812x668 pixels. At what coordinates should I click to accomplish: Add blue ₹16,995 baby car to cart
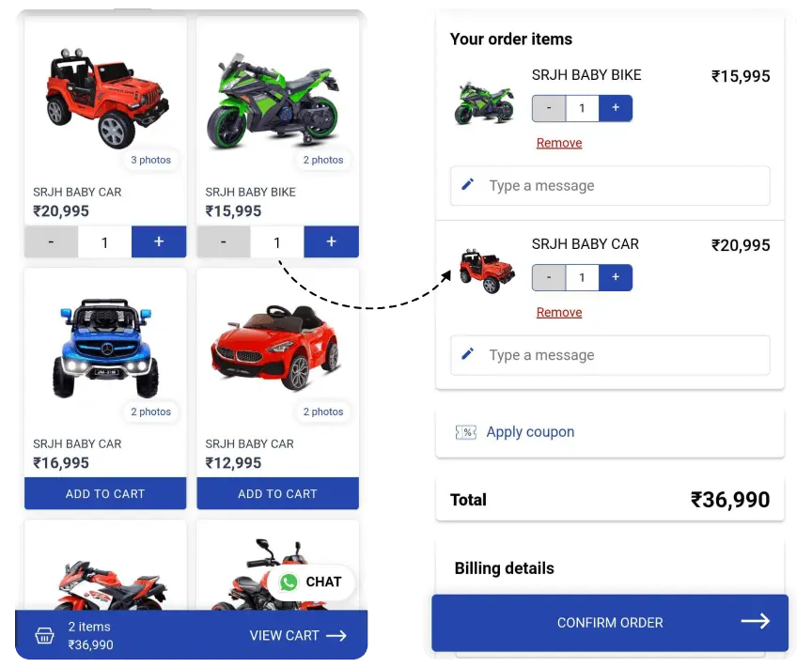point(105,493)
